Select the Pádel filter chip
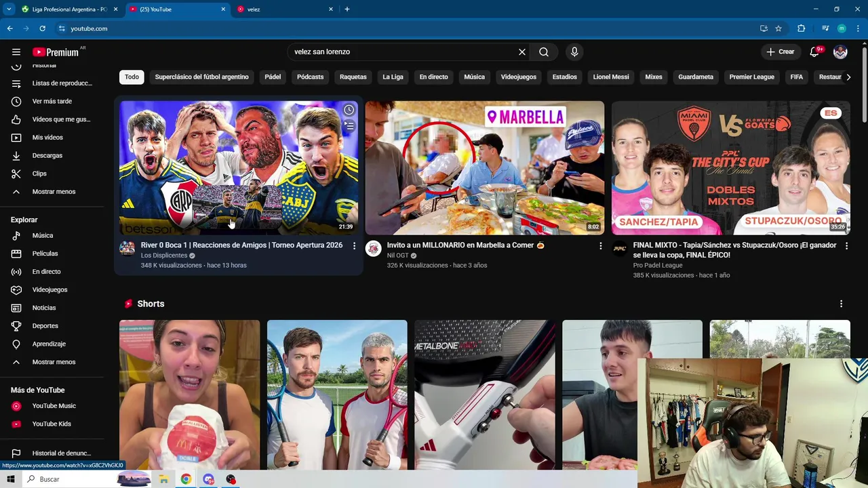The height and width of the screenshot is (488, 868). pos(273,77)
